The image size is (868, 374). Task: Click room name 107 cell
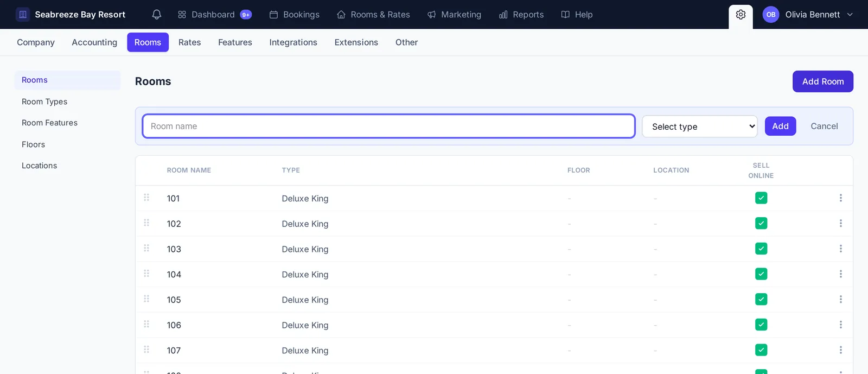(174, 351)
